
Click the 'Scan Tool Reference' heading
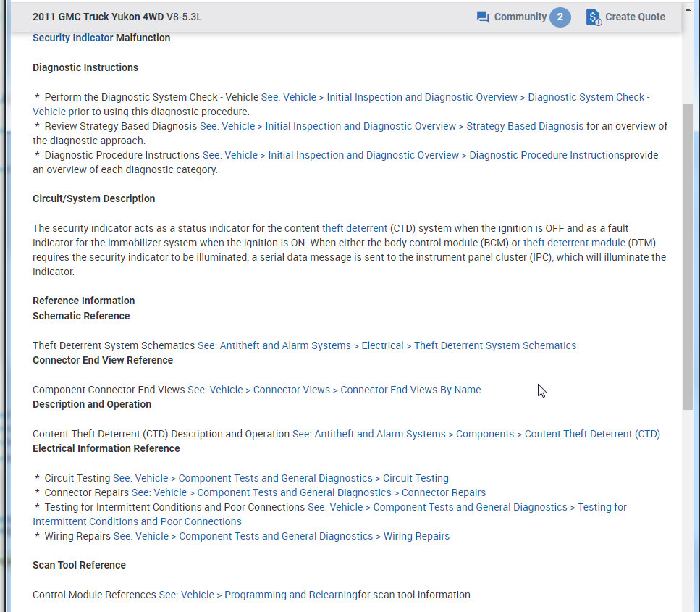click(79, 565)
